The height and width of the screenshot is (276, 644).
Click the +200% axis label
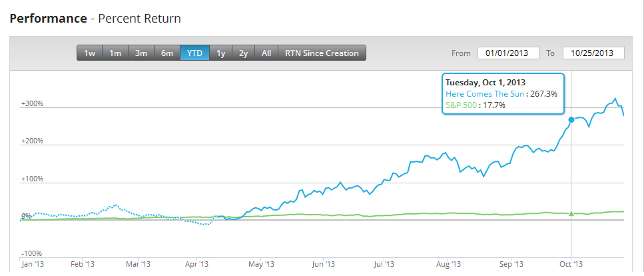[x=32, y=141]
